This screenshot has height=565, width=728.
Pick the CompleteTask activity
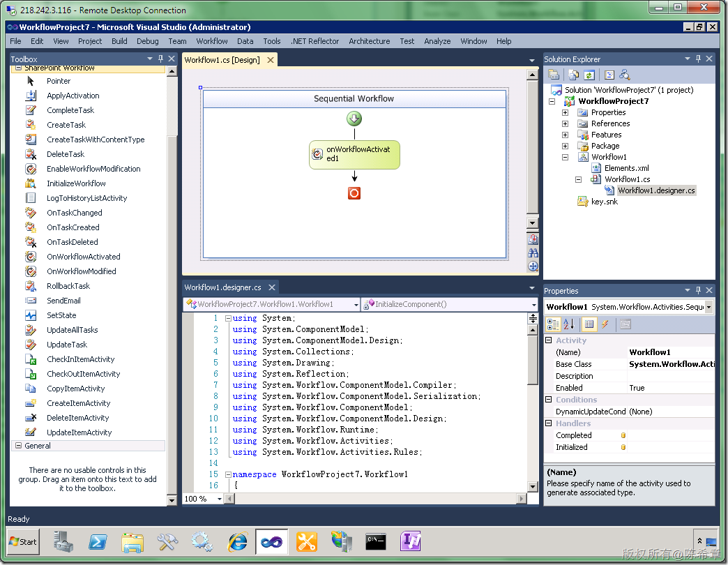(x=70, y=110)
